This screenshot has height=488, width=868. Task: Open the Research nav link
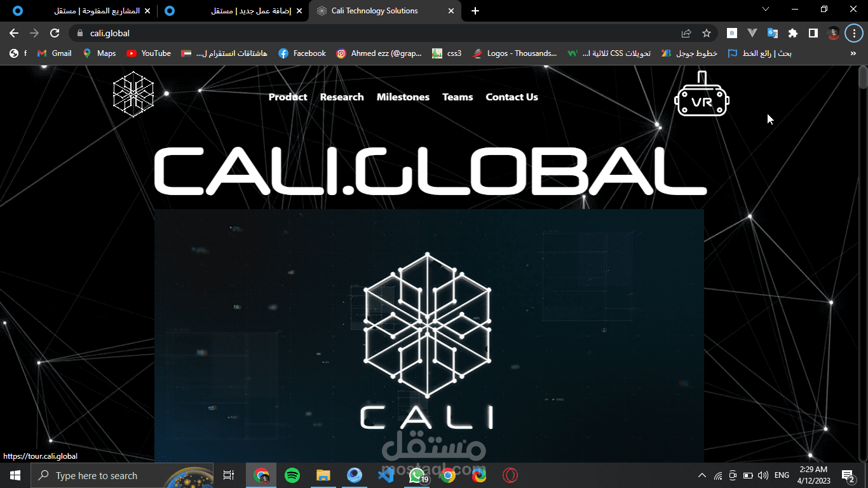pos(342,97)
